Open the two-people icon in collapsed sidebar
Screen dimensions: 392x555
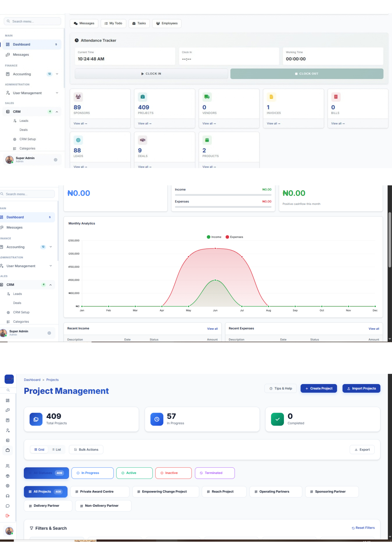click(8, 466)
